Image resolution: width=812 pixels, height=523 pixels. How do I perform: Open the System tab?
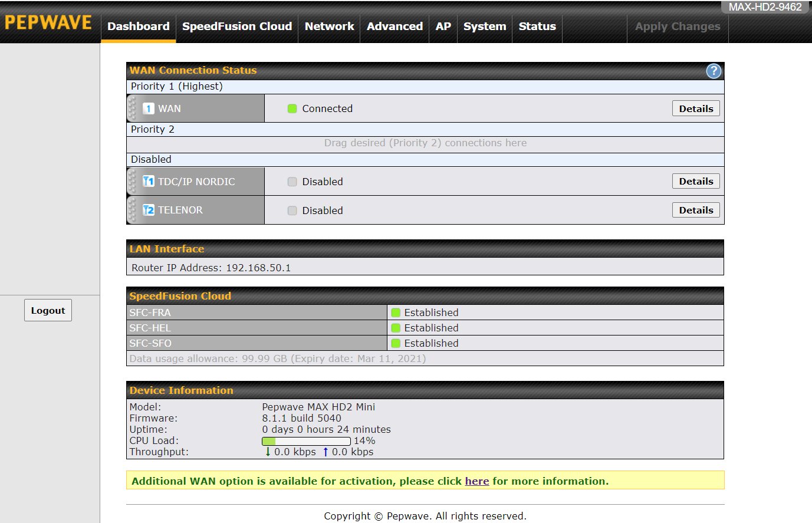pos(485,27)
